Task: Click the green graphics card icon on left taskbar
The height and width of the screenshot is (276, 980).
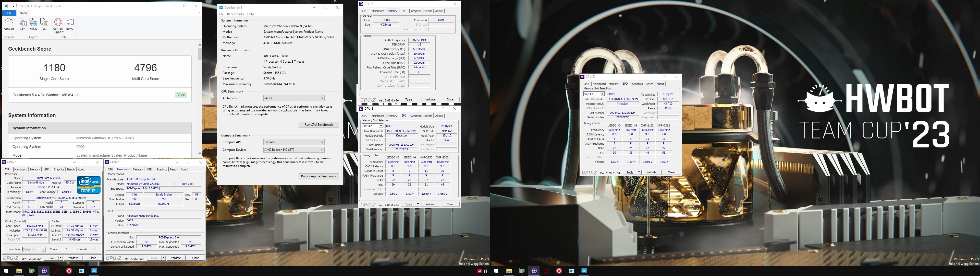Action: [x=32, y=271]
